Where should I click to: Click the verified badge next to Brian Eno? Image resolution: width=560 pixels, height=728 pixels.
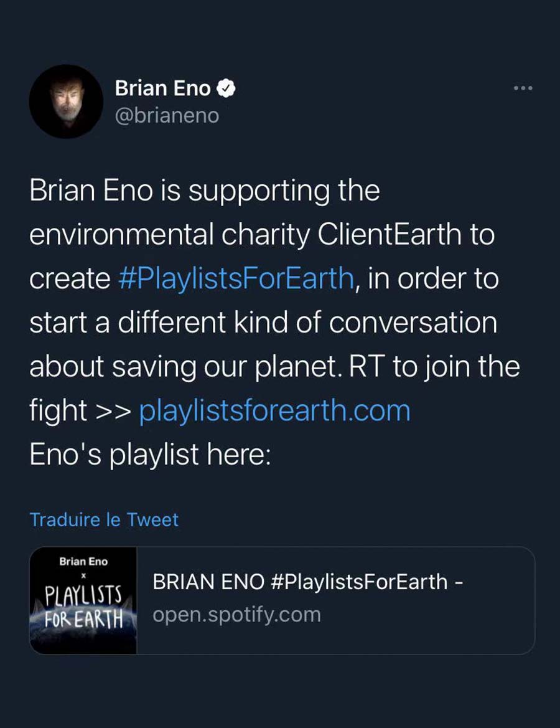(226, 89)
